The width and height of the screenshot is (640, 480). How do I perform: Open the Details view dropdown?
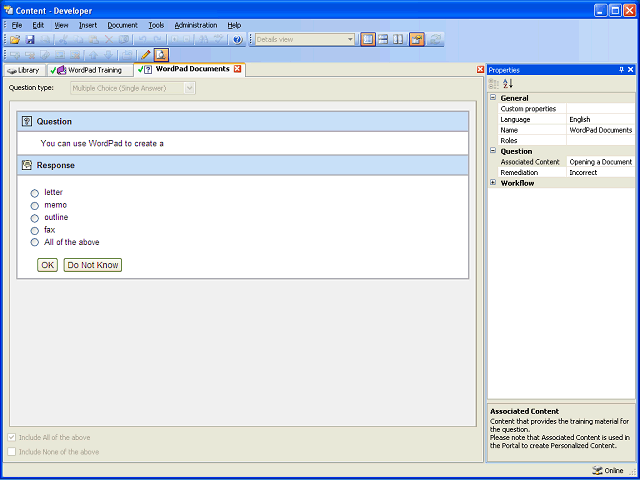[x=350, y=40]
